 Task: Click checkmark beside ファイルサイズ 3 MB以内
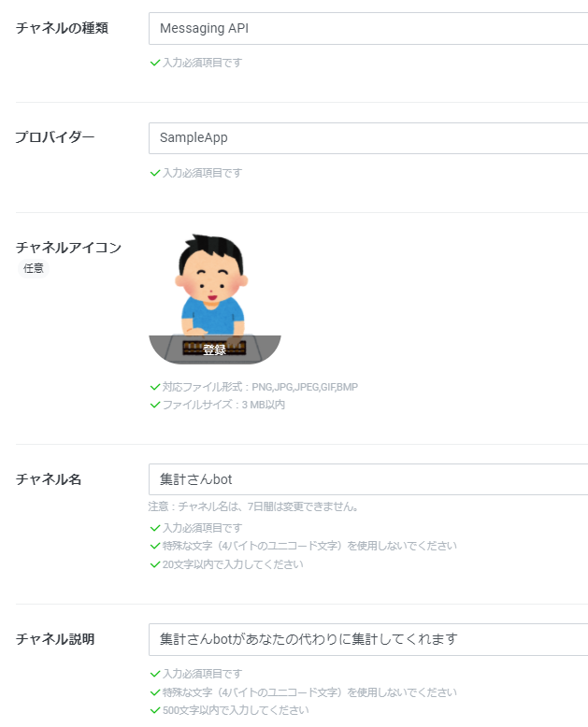pos(155,405)
